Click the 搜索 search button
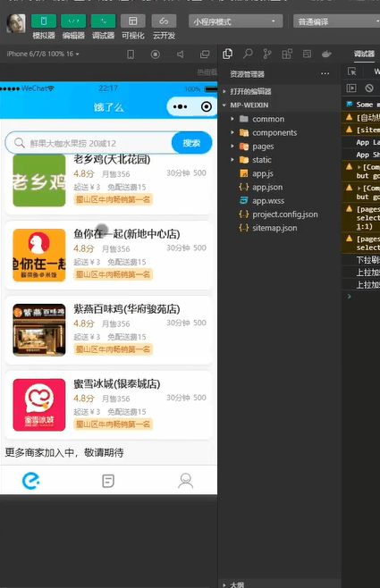 click(x=191, y=143)
